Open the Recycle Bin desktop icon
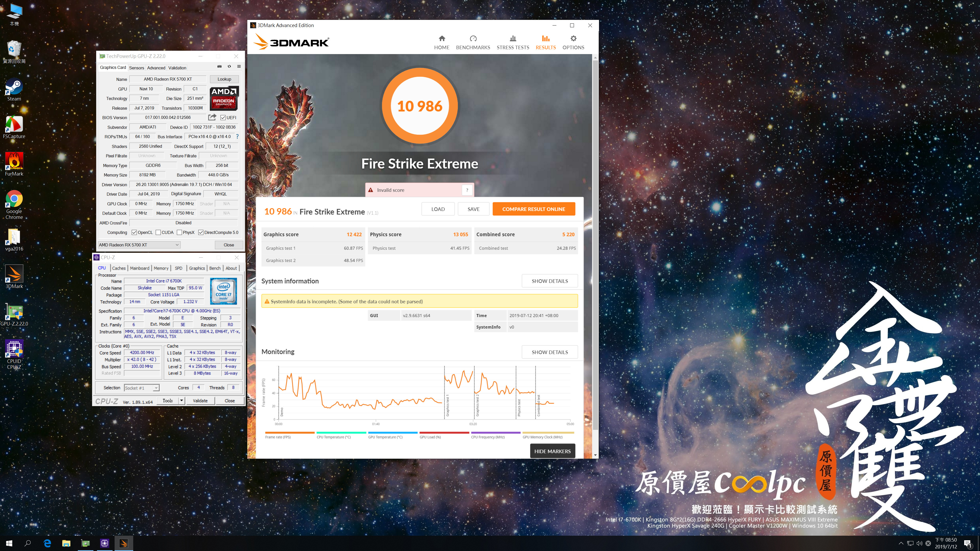The height and width of the screenshot is (551, 980). coord(14,52)
